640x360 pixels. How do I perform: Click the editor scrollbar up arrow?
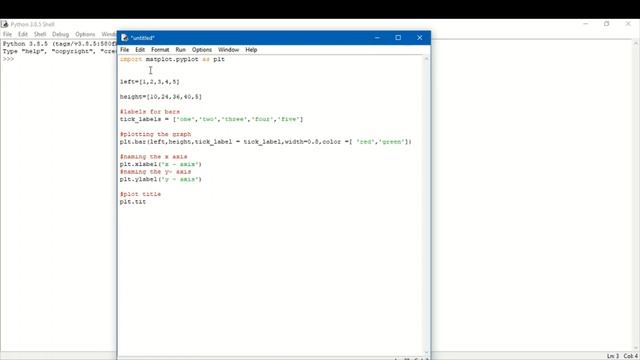(426, 59)
